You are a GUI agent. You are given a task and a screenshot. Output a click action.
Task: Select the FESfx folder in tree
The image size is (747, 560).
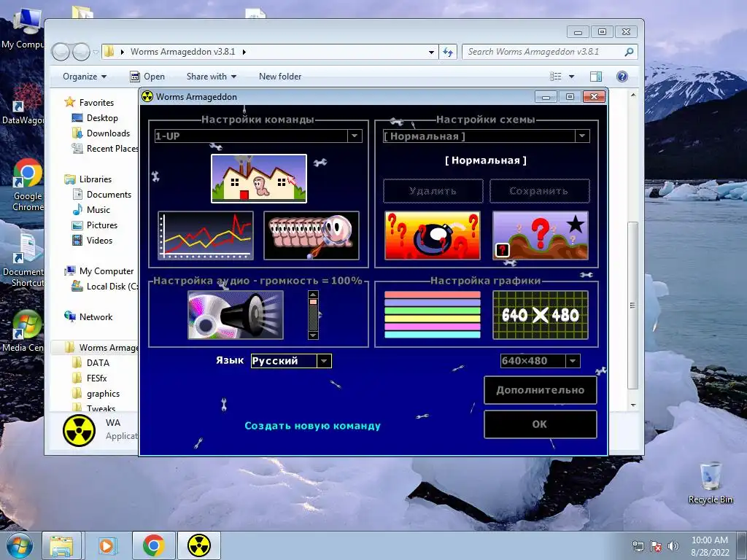(96, 378)
